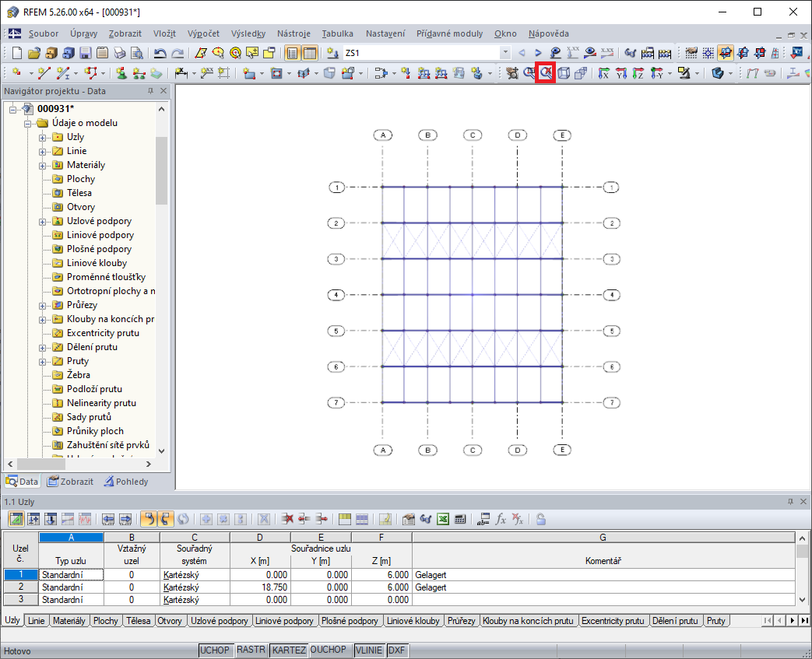Open the Materiály table tab
The height and width of the screenshot is (659, 812).
69,621
